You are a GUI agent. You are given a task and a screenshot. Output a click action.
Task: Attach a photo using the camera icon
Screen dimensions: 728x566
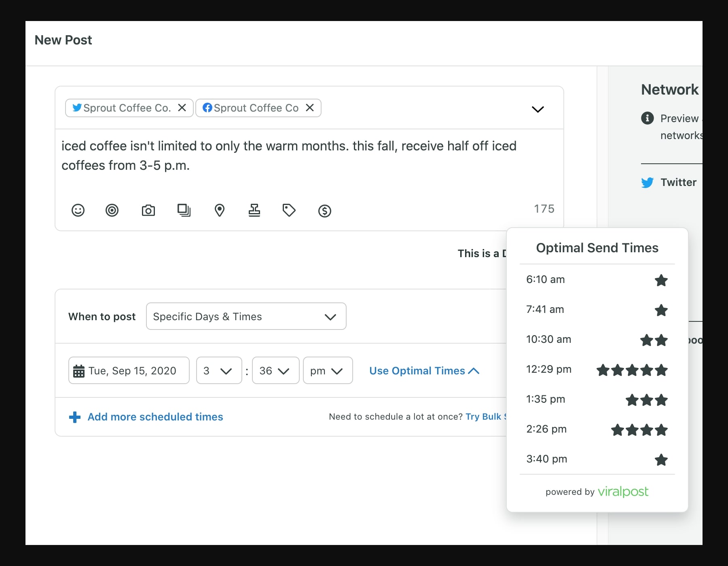click(148, 210)
